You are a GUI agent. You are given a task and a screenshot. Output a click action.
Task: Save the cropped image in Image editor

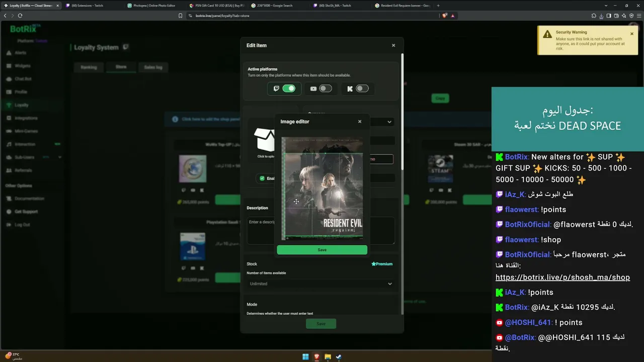(322, 250)
